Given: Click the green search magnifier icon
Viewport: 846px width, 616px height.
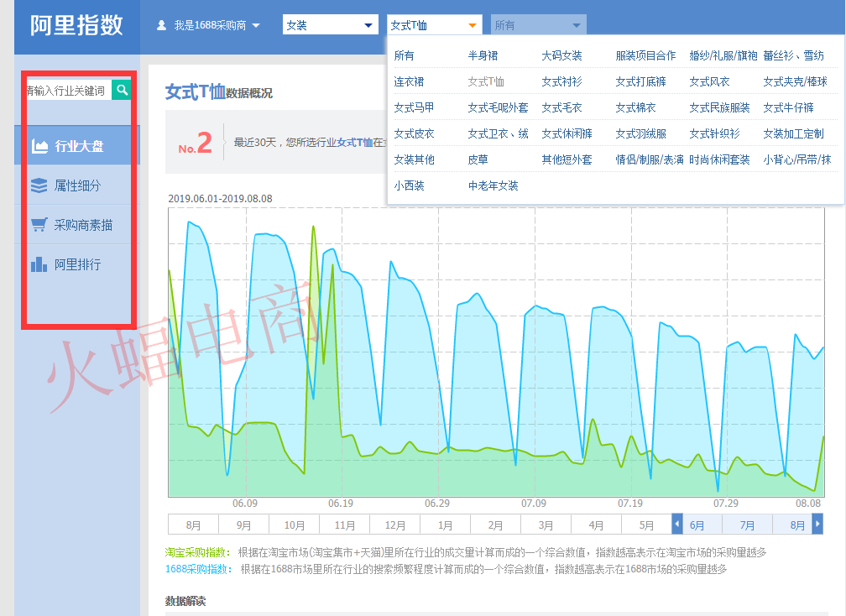Looking at the screenshot, I should click(123, 90).
